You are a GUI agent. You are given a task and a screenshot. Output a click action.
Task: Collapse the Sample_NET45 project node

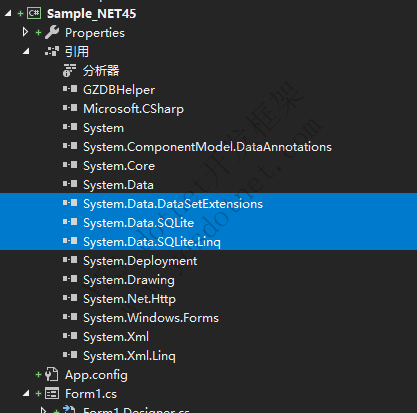[x=8, y=14]
